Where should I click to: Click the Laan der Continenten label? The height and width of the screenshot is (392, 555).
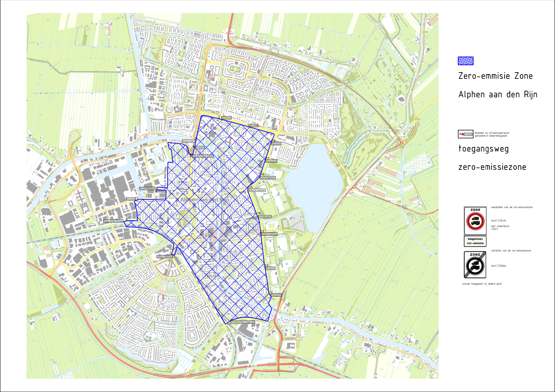[x=165, y=257]
